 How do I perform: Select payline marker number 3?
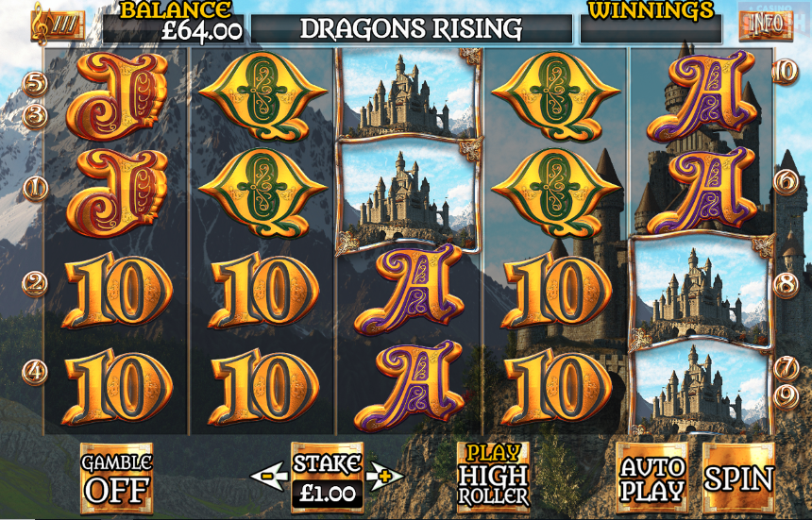(35, 117)
